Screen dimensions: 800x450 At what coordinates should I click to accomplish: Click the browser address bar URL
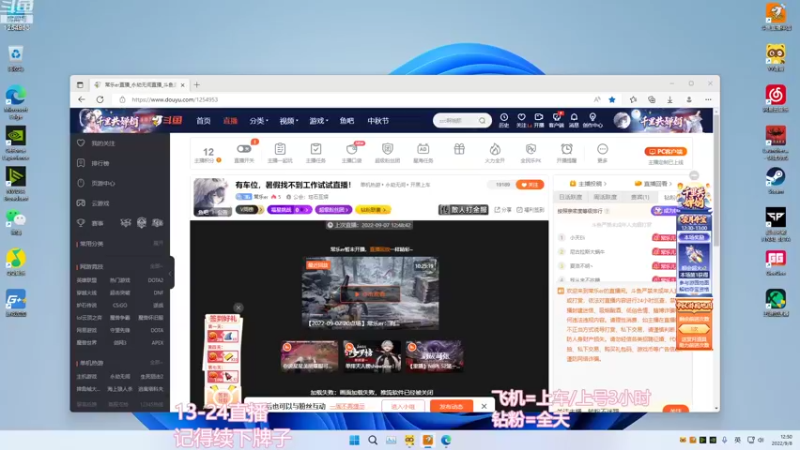pyautogui.click(x=174, y=99)
